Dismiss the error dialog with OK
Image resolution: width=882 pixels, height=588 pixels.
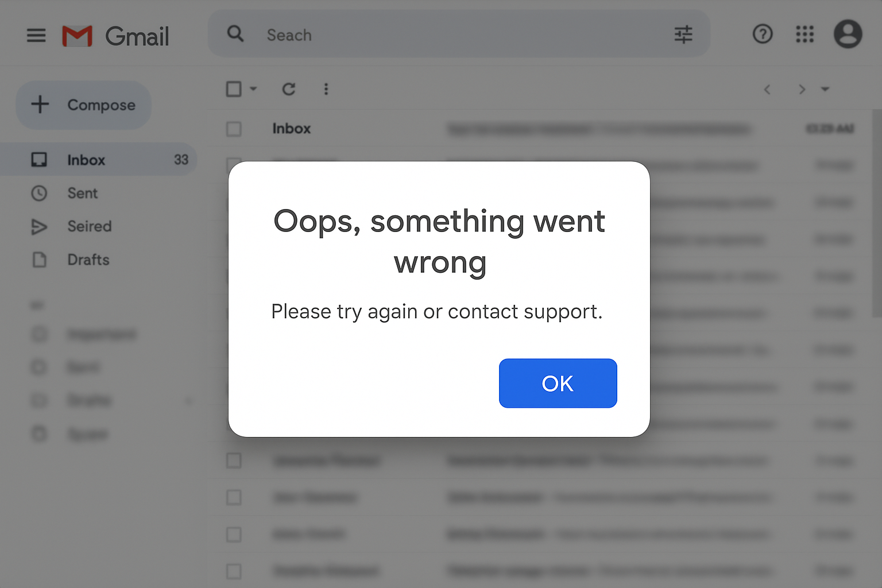(558, 383)
